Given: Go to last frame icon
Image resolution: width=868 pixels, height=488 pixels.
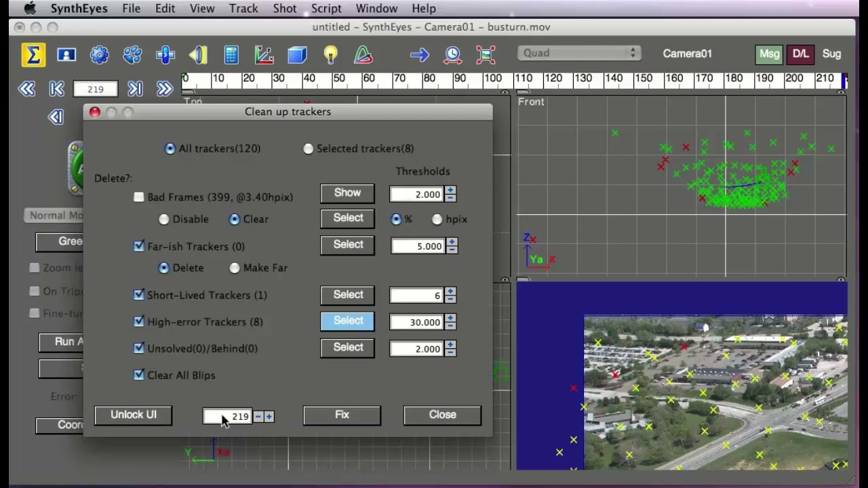Looking at the screenshot, I should (135, 89).
